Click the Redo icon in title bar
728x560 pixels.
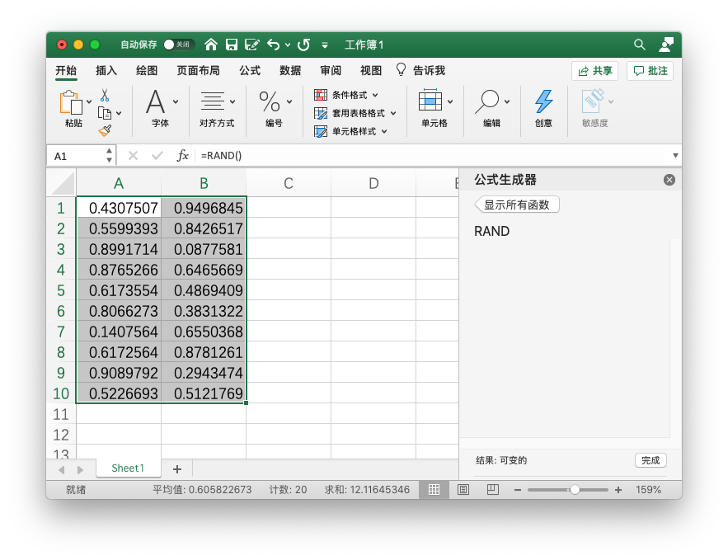tap(303, 45)
